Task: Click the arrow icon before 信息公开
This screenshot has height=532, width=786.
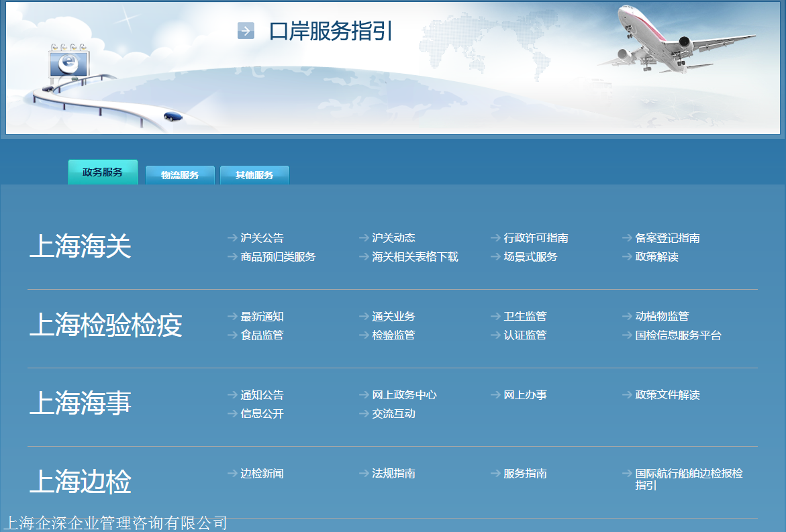Action: [232, 414]
